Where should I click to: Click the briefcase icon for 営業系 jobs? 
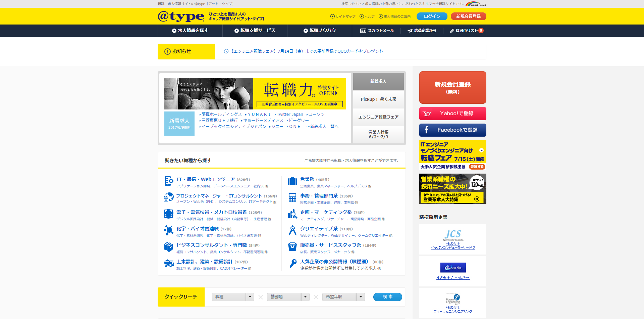coord(291,181)
